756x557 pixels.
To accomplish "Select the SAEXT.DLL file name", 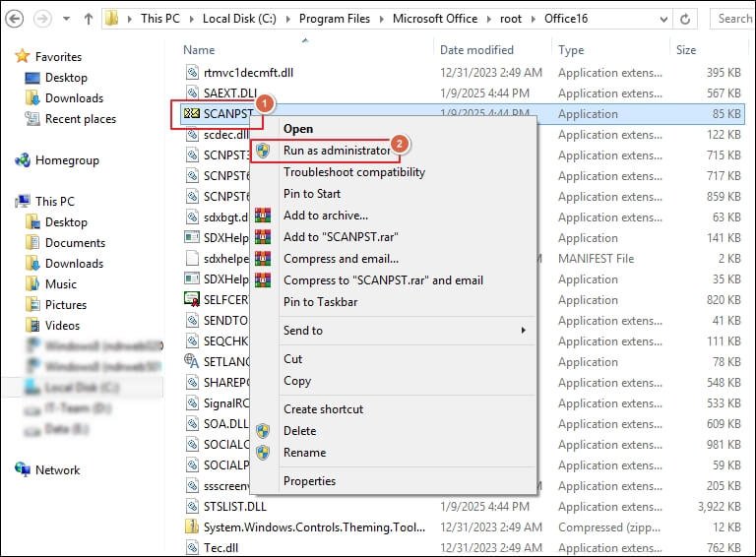I will click(x=230, y=93).
